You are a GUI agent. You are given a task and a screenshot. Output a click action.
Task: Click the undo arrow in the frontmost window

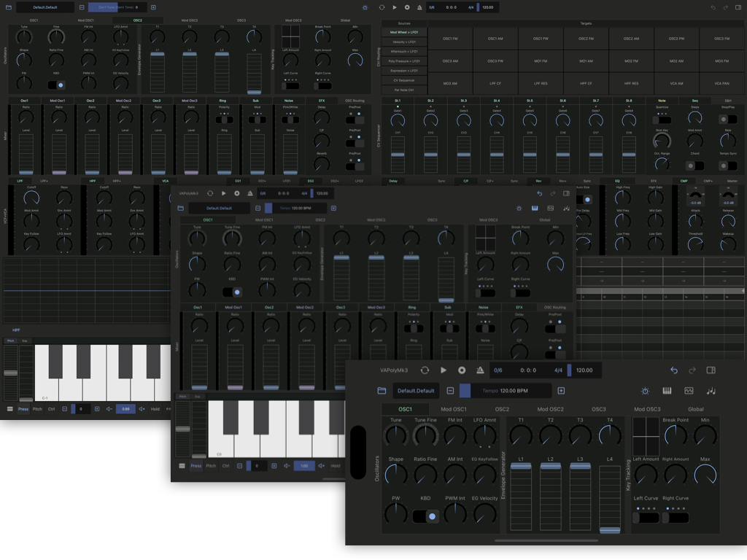coord(673,370)
